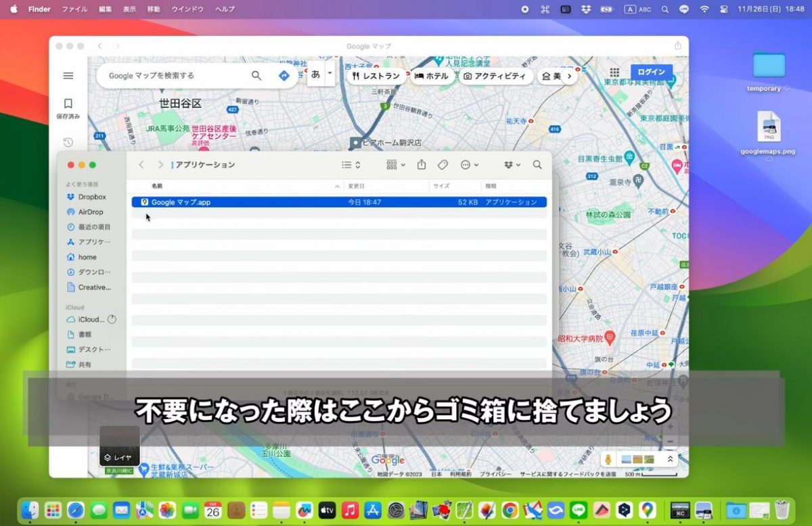Image resolution: width=812 pixels, height=526 pixels.
Task: Click the Finder share toolbar icon
Action: tap(422, 164)
